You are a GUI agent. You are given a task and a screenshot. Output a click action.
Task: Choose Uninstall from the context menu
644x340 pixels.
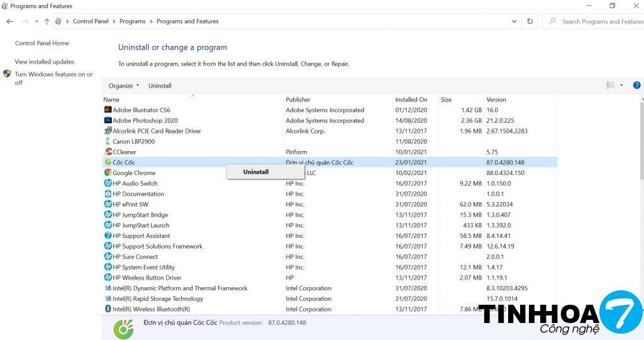pos(256,172)
